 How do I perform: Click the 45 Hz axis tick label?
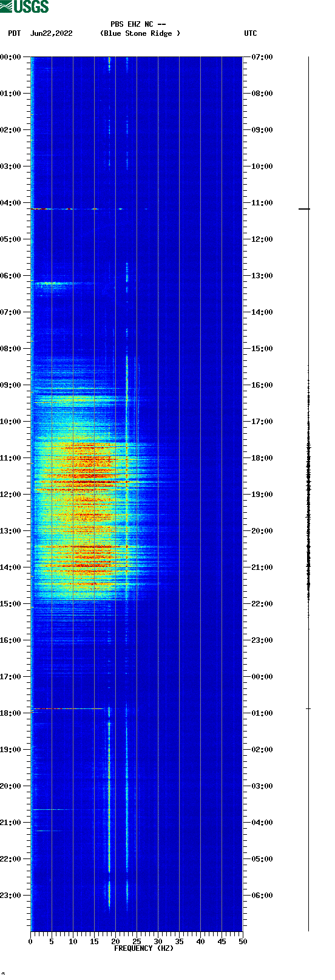pos(222,942)
